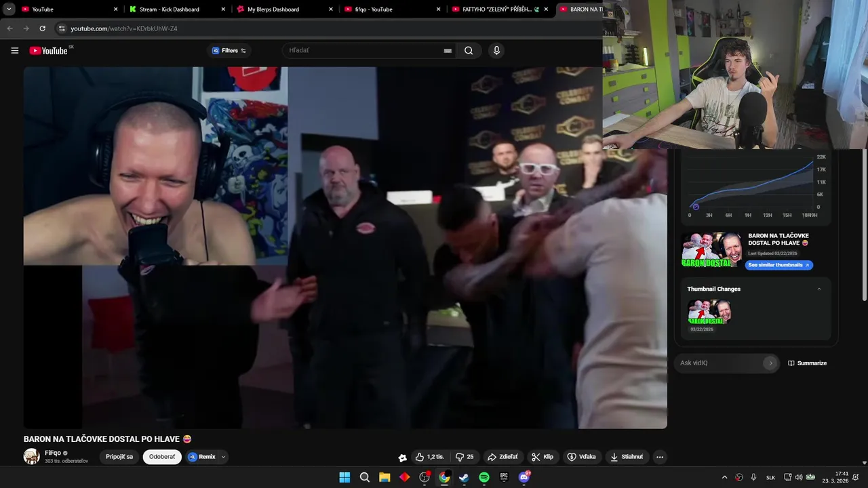Viewport: 868px width, 488px height.
Task: Close the fifqo - YouTube tab
Action: coord(438,9)
